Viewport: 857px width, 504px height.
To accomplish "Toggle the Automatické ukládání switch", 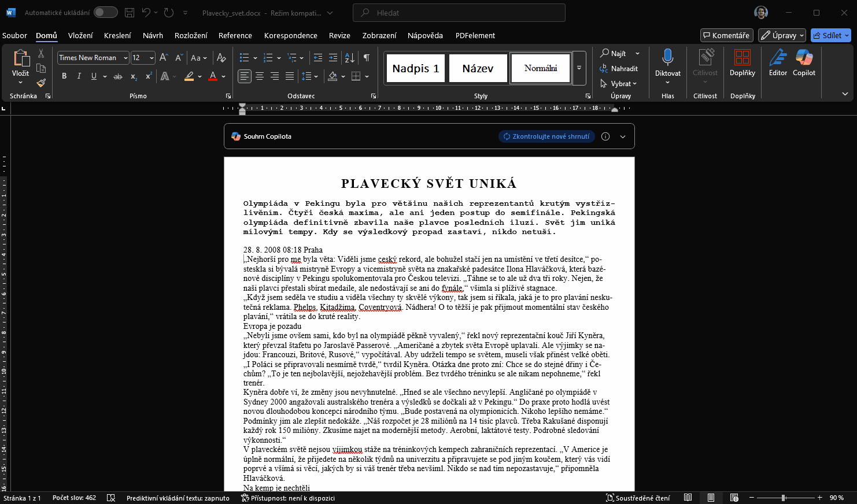I will 105,13.
